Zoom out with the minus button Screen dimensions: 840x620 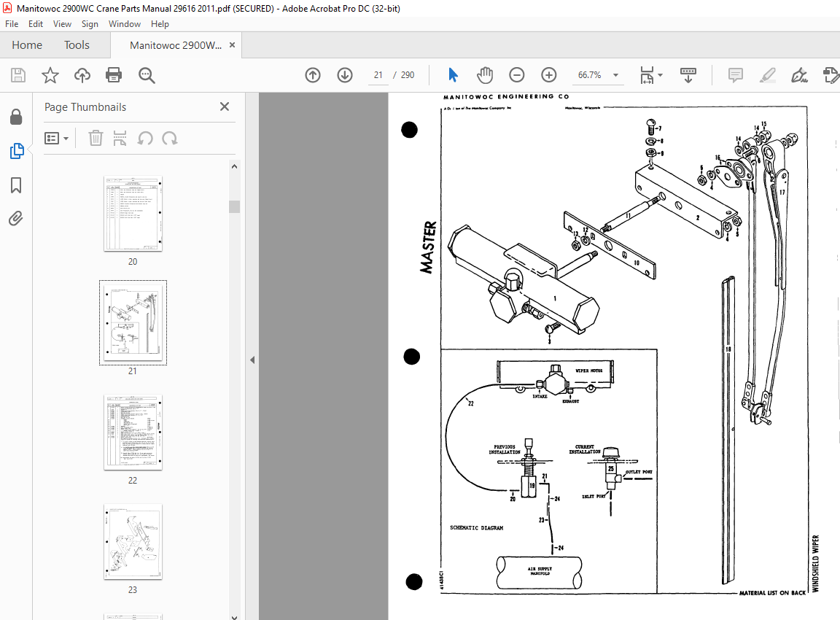[x=517, y=75]
